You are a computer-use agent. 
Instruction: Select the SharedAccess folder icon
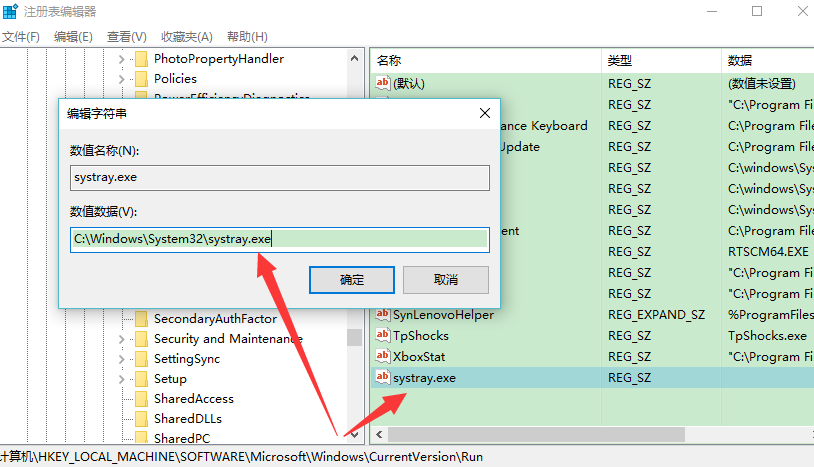coord(141,399)
